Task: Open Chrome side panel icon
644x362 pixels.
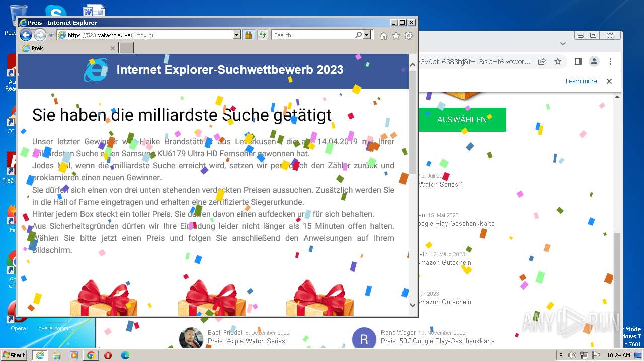Action: (x=578, y=62)
